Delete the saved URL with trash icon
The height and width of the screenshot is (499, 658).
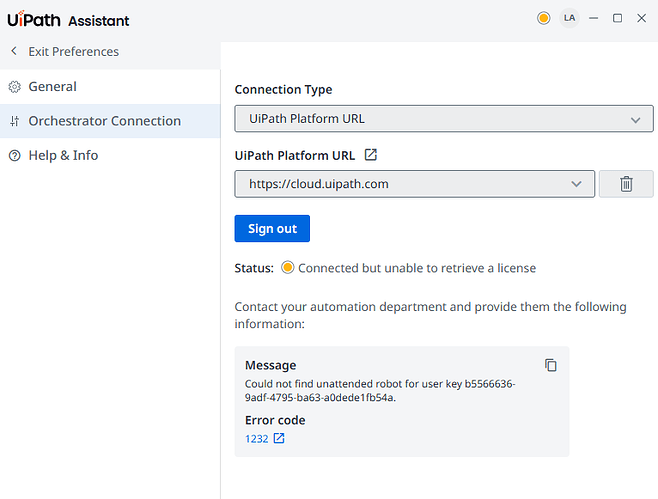pos(626,184)
